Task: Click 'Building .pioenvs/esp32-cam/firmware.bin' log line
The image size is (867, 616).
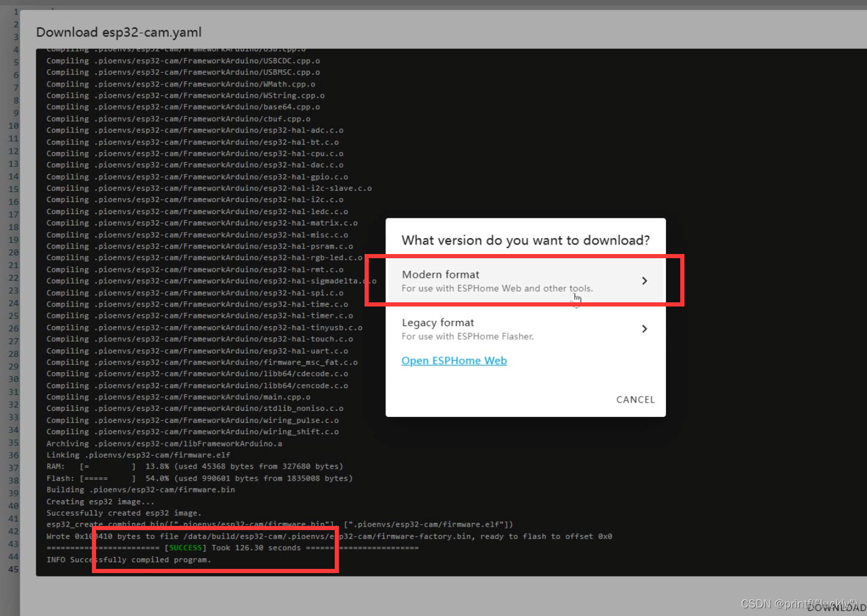Action: coord(141,490)
